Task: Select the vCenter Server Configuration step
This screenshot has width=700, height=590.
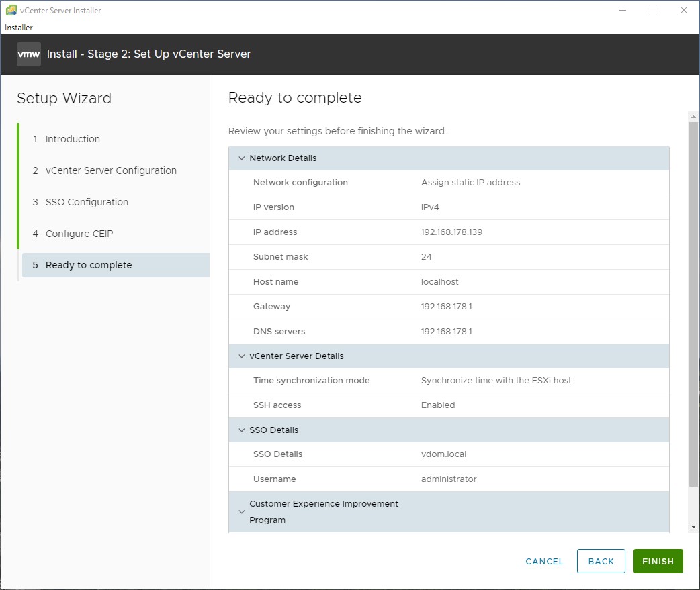Action: point(110,170)
